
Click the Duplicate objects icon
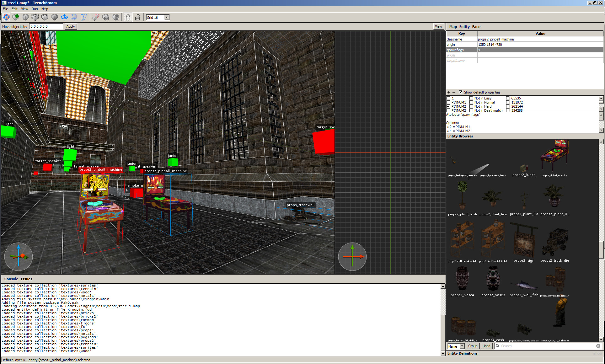[x=96, y=17]
